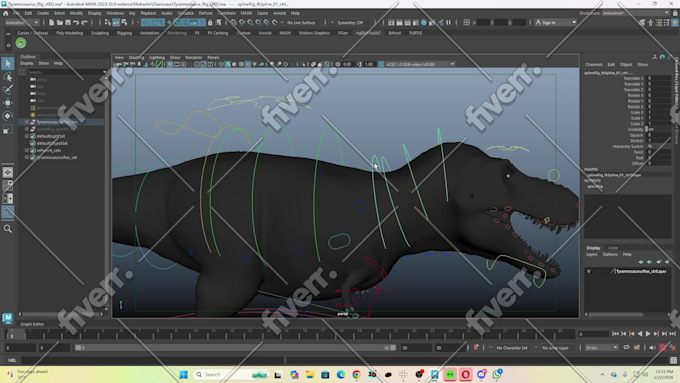Open the Channel Box Channels menu
The image size is (680, 383).
(594, 65)
